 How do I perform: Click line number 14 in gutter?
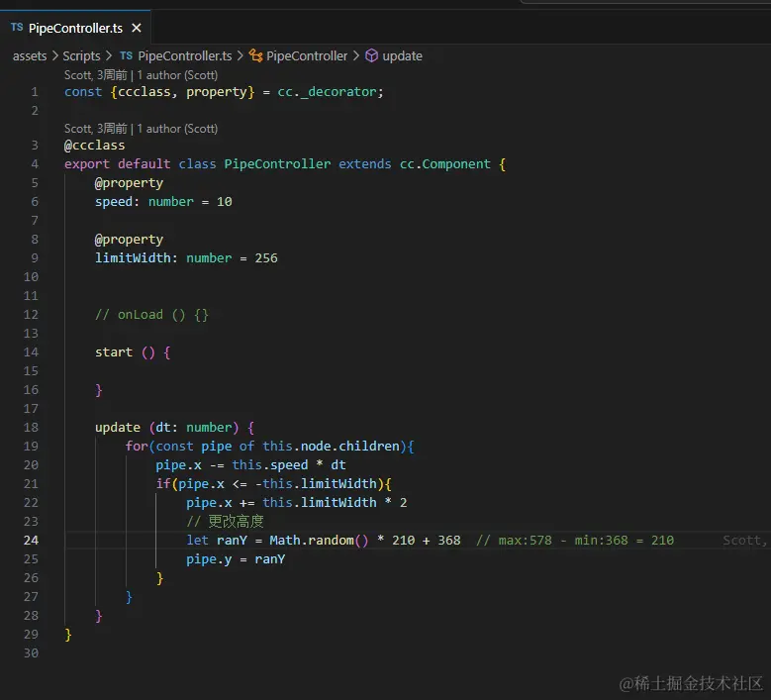coord(31,352)
